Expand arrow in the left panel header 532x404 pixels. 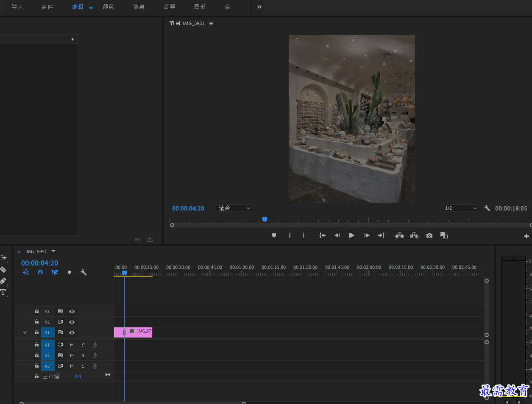[x=72, y=39]
